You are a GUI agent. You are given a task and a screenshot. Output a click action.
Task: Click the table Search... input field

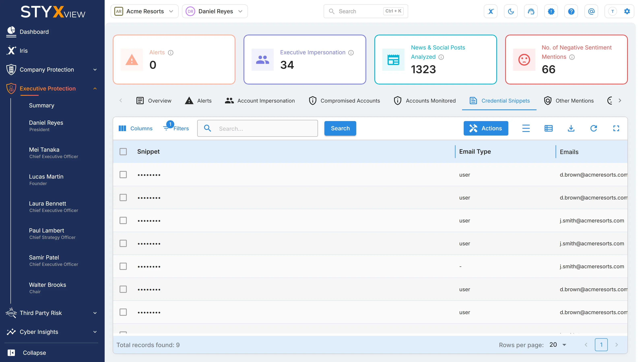point(258,129)
